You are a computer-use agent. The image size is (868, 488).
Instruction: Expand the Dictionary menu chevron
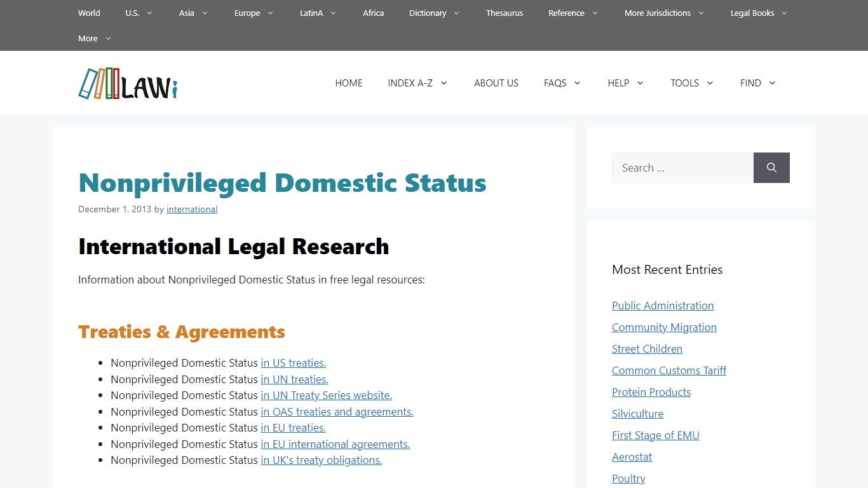pos(456,13)
